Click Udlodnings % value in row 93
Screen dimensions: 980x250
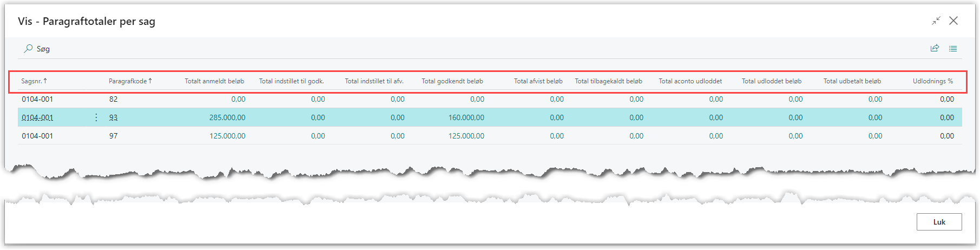(947, 117)
